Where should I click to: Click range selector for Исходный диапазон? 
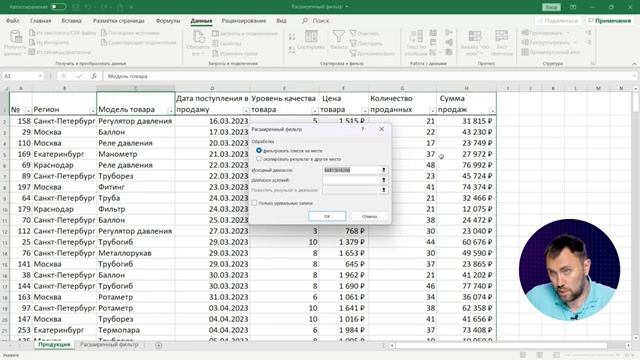383,170
